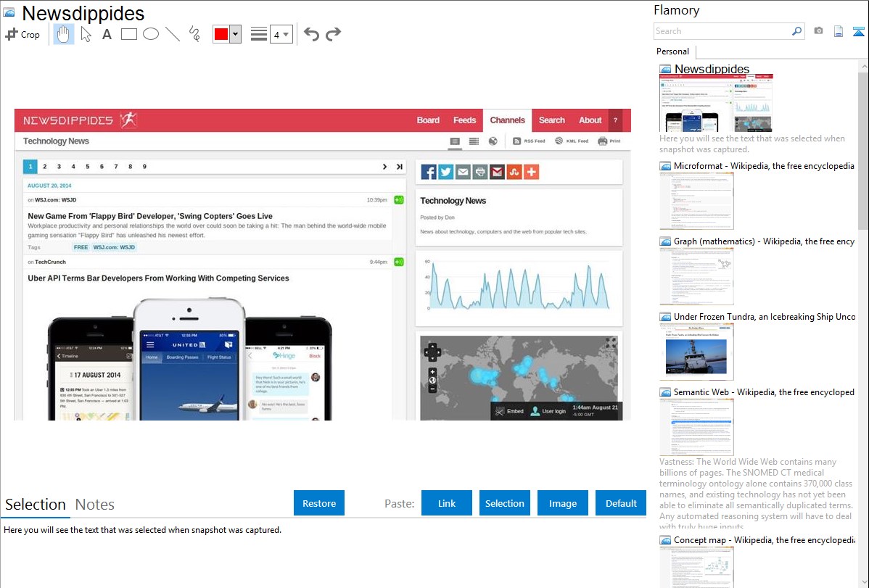
Task: Click the Paste Default button
Action: (x=621, y=503)
